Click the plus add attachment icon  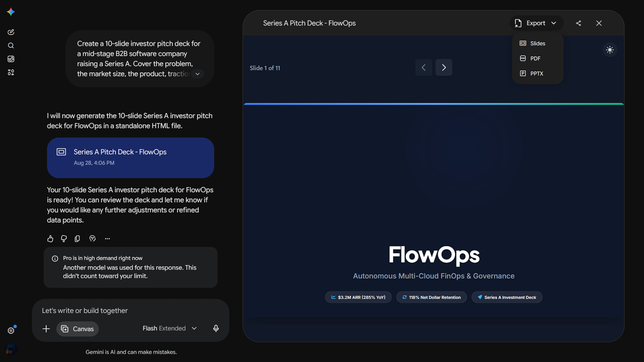[46, 329]
